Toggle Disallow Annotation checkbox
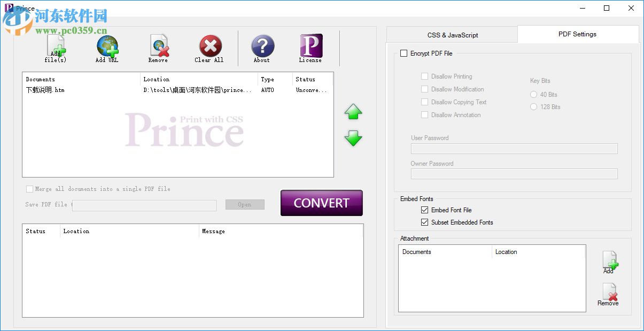The image size is (644, 331). pyautogui.click(x=424, y=115)
